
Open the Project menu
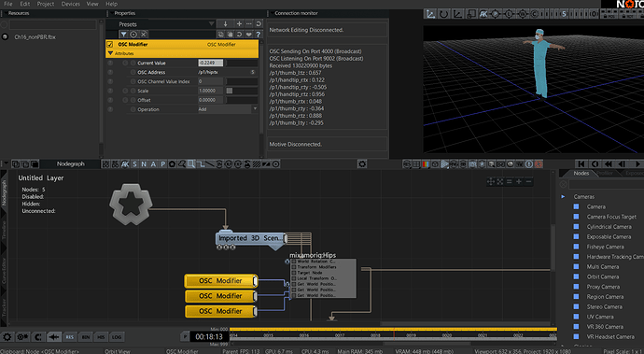(x=45, y=4)
